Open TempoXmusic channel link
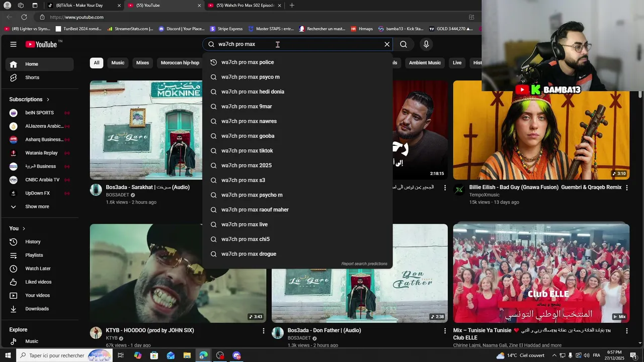 [485, 195]
